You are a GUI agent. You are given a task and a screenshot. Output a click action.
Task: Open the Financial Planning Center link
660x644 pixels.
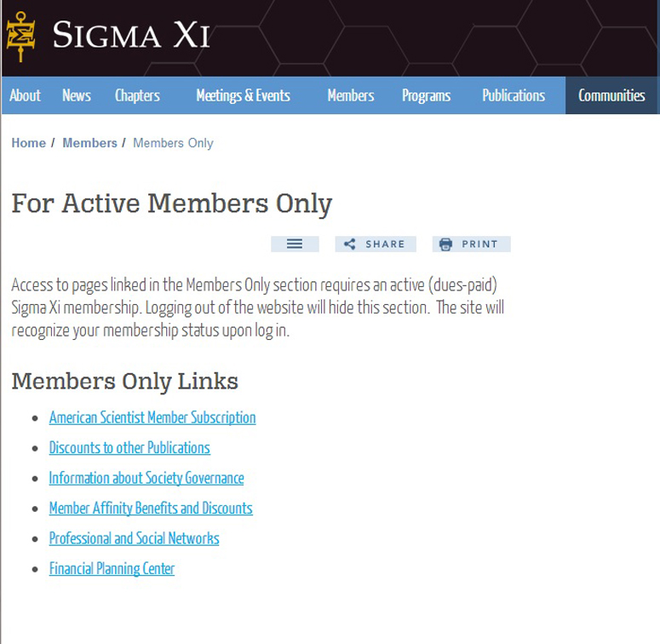point(112,569)
